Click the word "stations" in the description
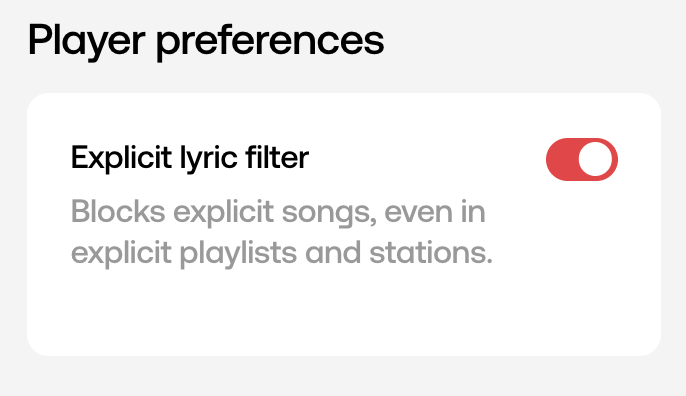This screenshot has width=686, height=396. coord(431,253)
